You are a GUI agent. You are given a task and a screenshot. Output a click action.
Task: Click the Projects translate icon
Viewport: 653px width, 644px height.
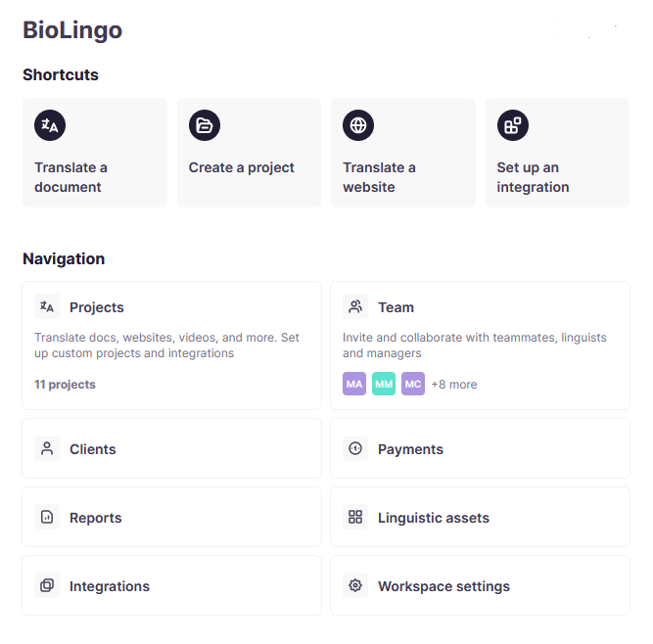[47, 307]
